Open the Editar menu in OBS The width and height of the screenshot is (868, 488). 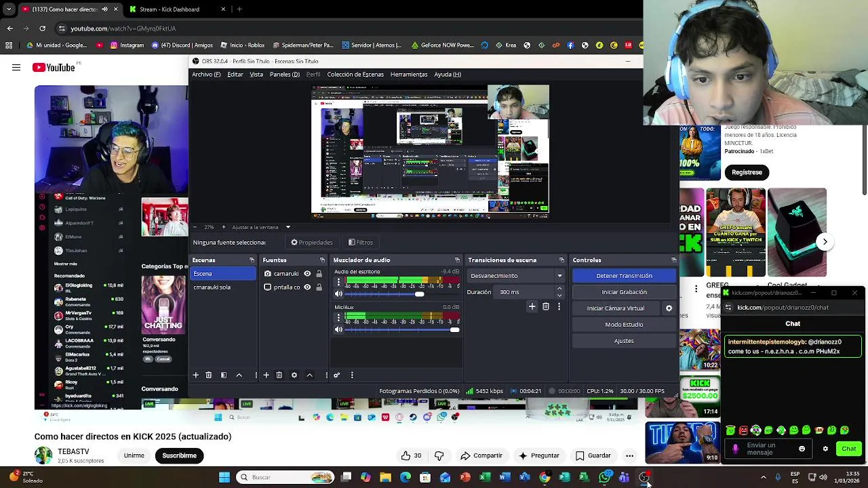point(235,75)
